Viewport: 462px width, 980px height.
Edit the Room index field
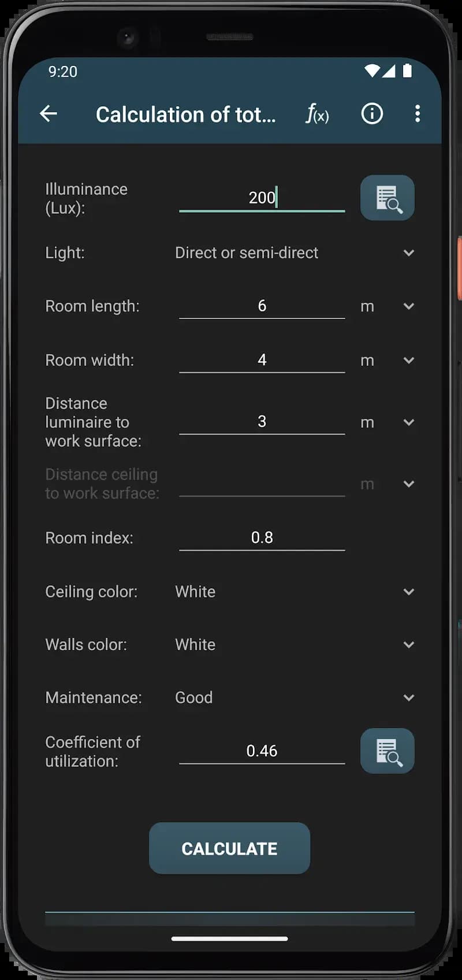coord(262,538)
